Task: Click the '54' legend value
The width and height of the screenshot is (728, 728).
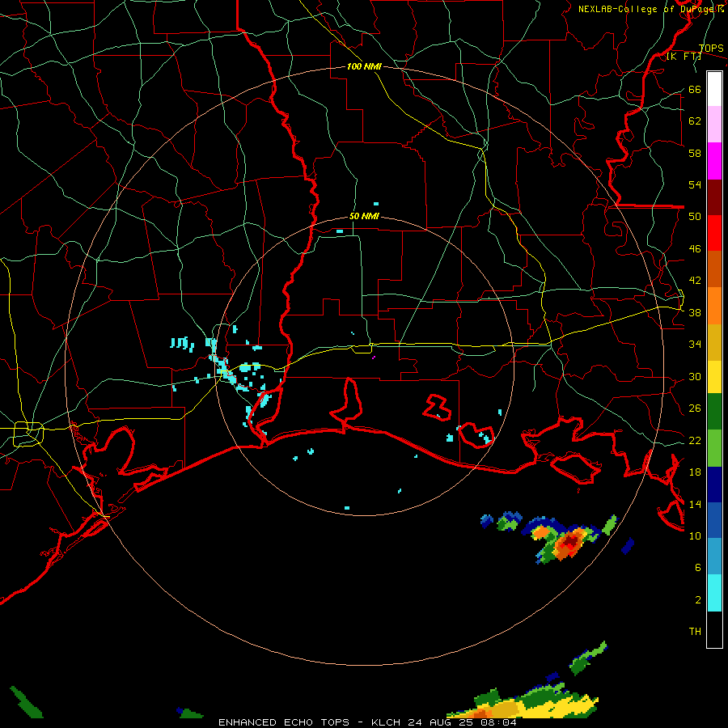Action: pyautogui.click(x=695, y=184)
